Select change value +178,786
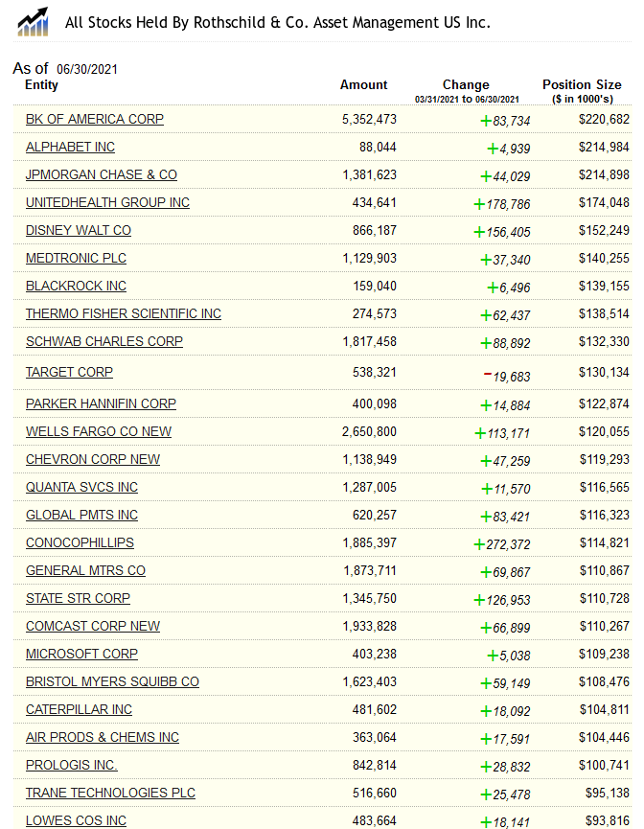This screenshot has width=644, height=829. point(502,204)
